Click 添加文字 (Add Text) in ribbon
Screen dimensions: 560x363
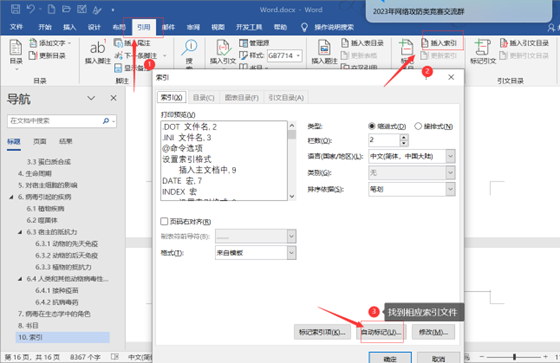(x=50, y=43)
